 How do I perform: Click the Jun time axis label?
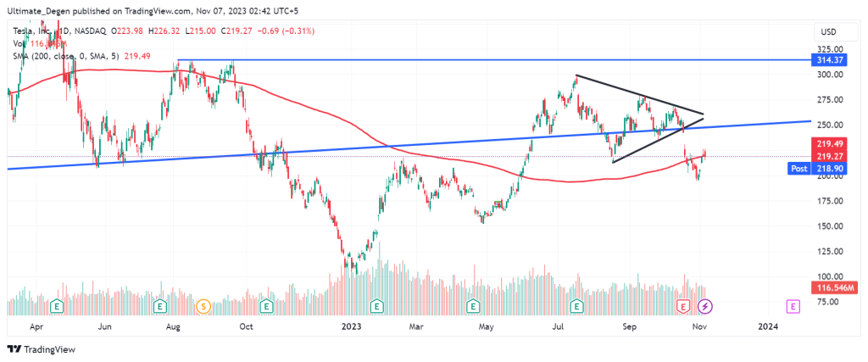coord(104,326)
